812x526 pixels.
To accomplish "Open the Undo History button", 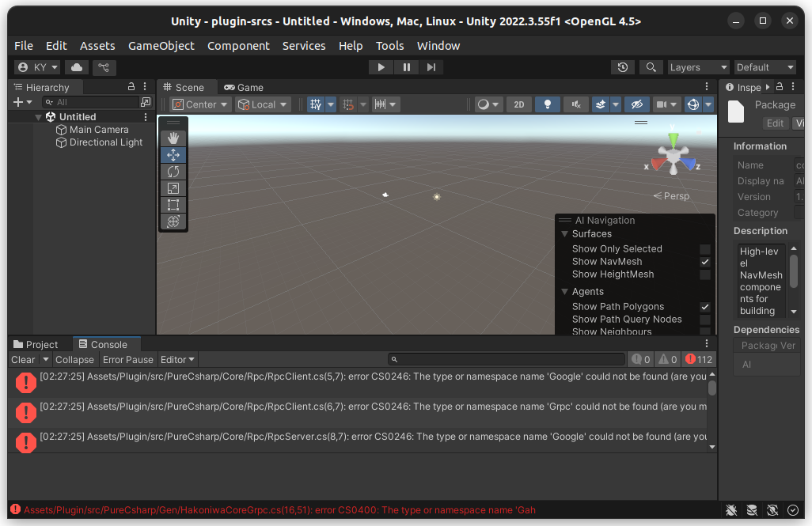I will pyautogui.click(x=623, y=67).
